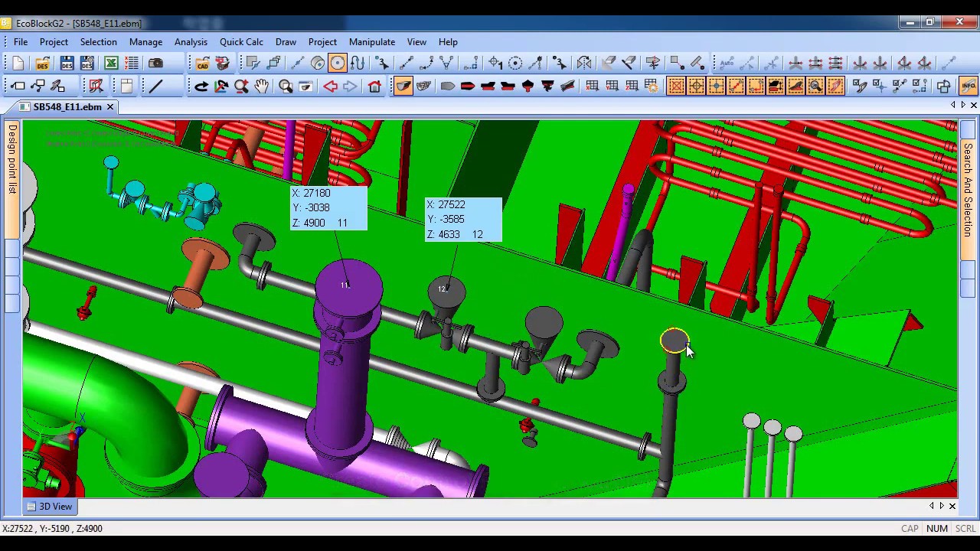Click design point 12 coordinate label
980x551 pixels.
[x=463, y=219]
